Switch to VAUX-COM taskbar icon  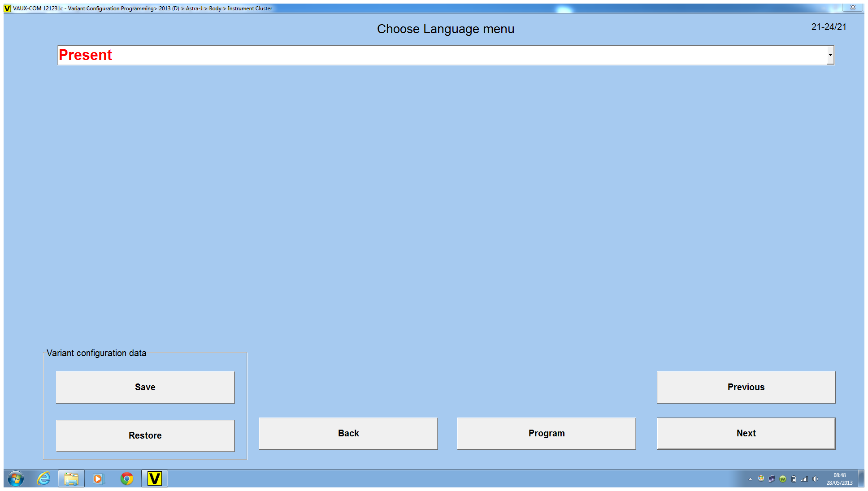(x=155, y=478)
